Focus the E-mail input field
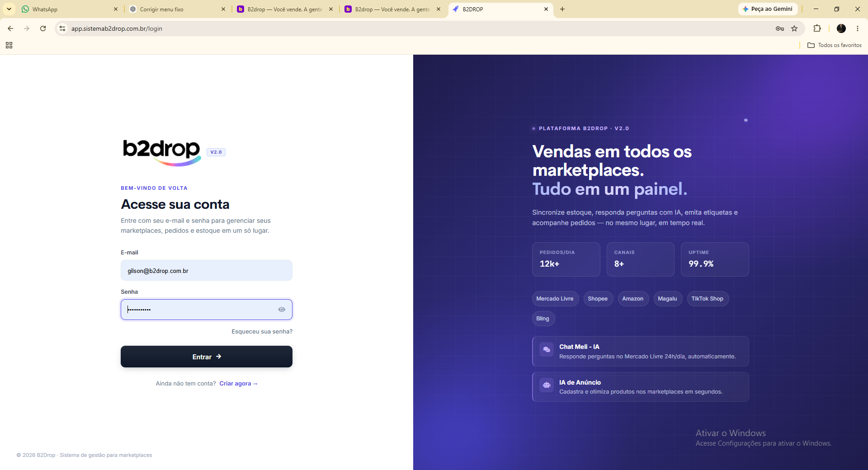Screen dimensions: 868x470 [207, 270]
